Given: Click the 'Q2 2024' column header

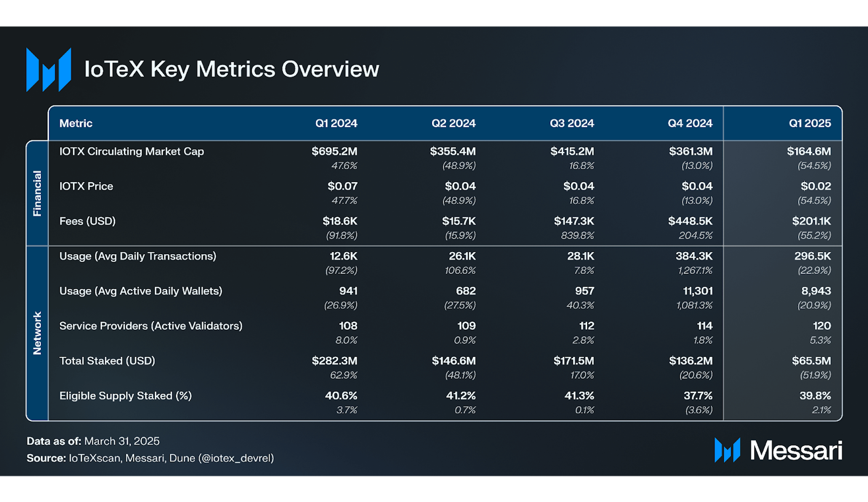Looking at the screenshot, I should (453, 123).
